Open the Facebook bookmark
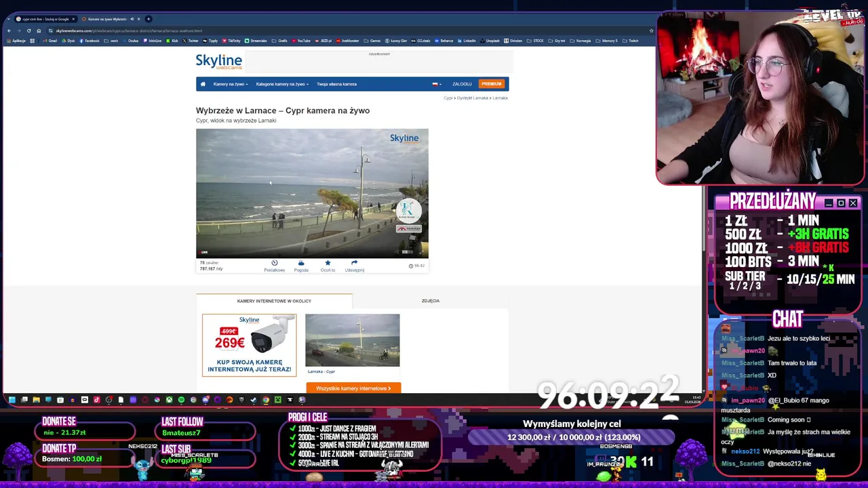The height and width of the screenshot is (488, 868). tap(90, 41)
